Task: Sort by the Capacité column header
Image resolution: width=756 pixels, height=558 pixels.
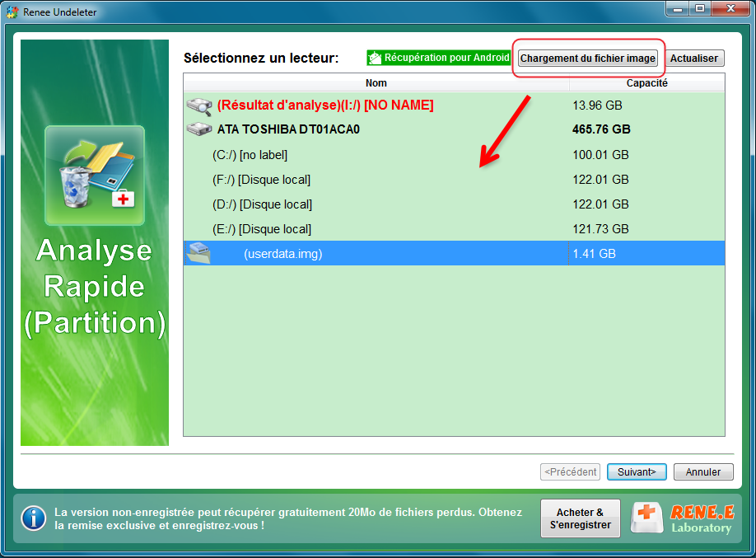Action: (x=647, y=83)
